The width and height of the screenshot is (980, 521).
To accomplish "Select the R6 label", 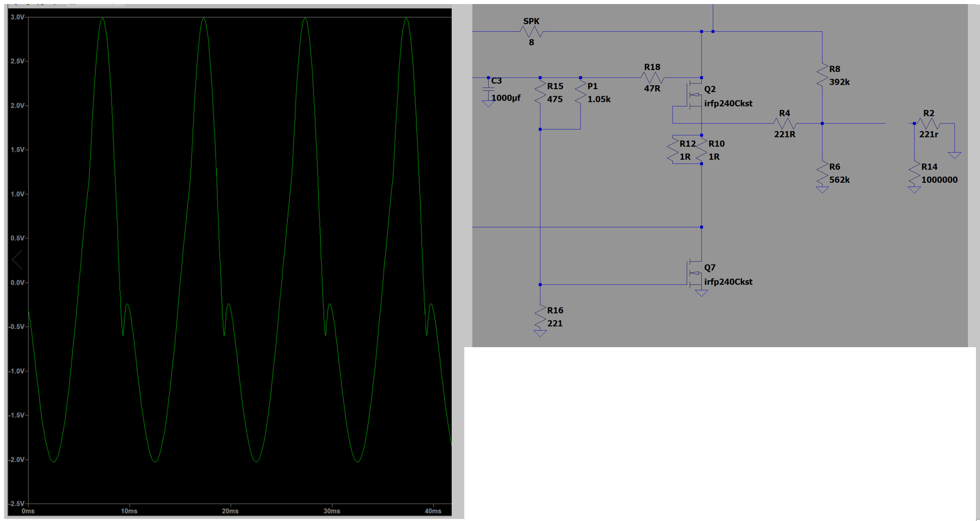I will click(835, 167).
